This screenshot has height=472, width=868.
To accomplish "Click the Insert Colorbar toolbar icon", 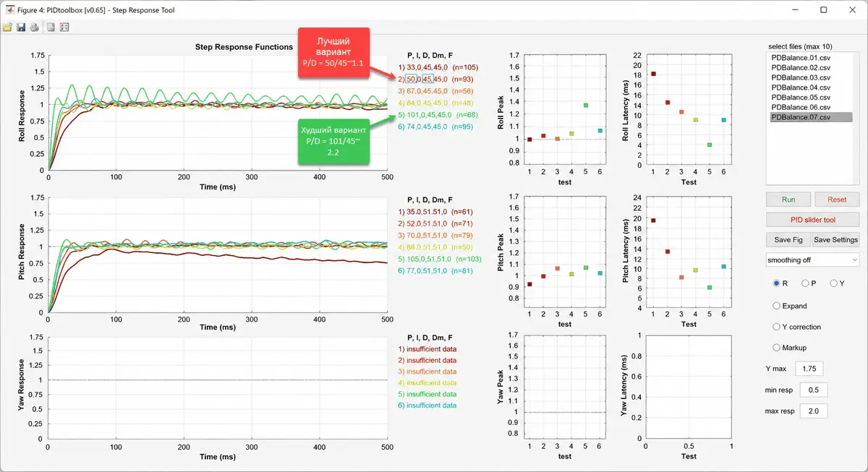I will pos(51,27).
